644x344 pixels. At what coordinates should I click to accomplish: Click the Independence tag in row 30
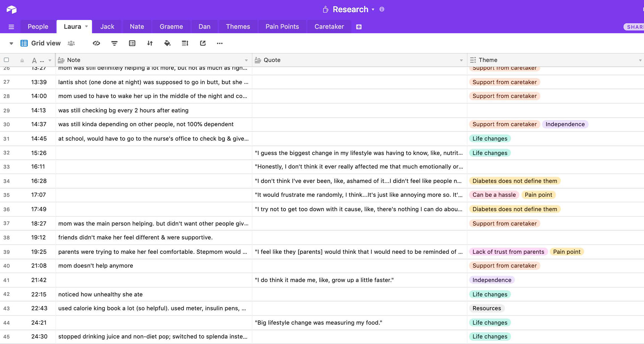click(565, 124)
